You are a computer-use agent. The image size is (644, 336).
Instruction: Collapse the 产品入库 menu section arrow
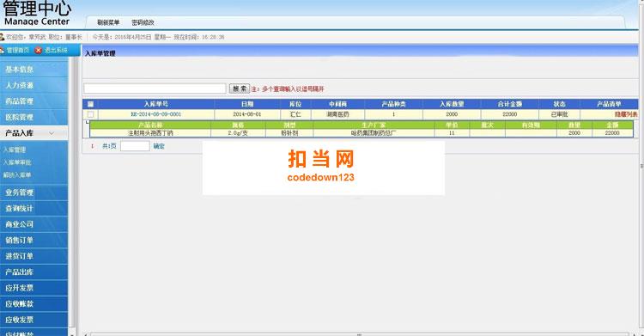click(x=52, y=133)
